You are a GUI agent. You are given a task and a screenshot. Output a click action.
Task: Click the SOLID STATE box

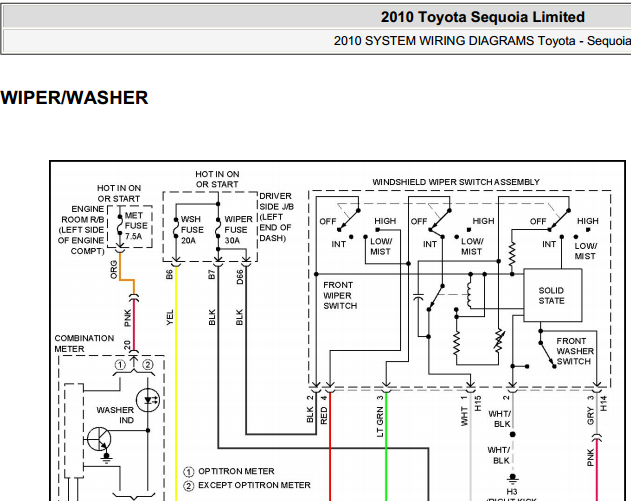[x=553, y=295]
